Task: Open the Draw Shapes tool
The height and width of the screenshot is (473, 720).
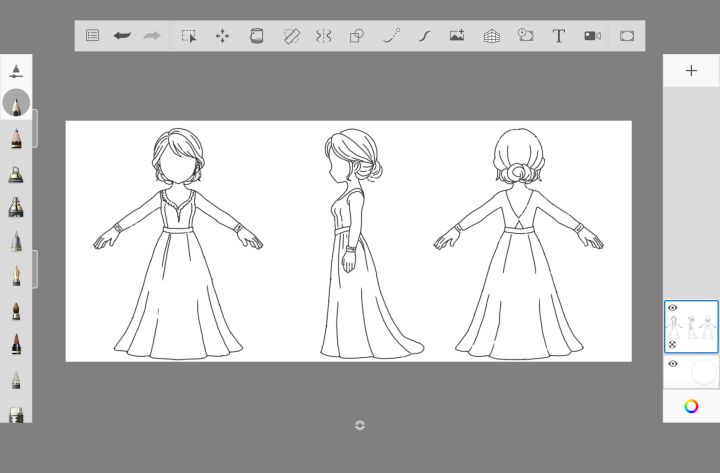Action: pos(357,36)
